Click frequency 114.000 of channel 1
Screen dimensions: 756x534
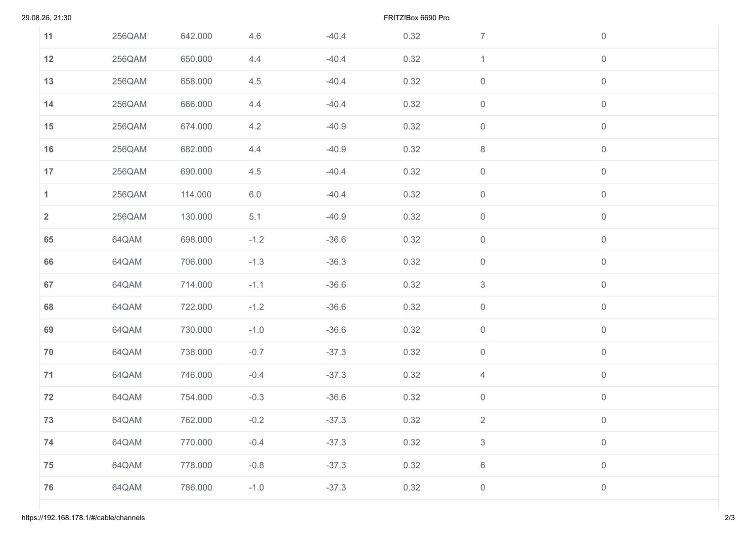(196, 194)
